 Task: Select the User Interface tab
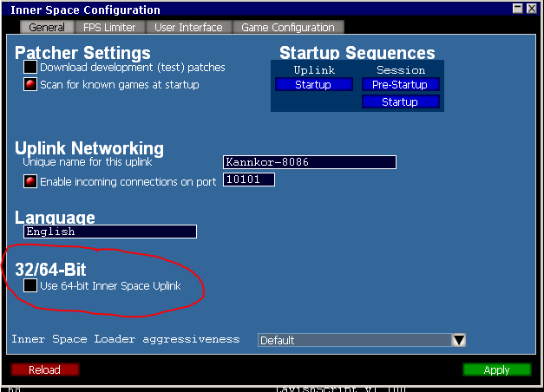[x=188, y=28]
